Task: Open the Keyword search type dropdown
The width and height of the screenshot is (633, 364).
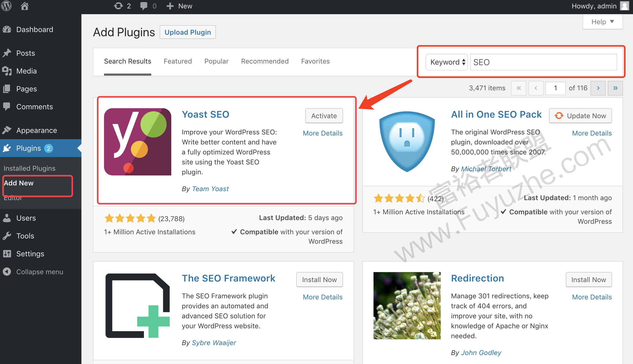Action: [x=447, y=62]
